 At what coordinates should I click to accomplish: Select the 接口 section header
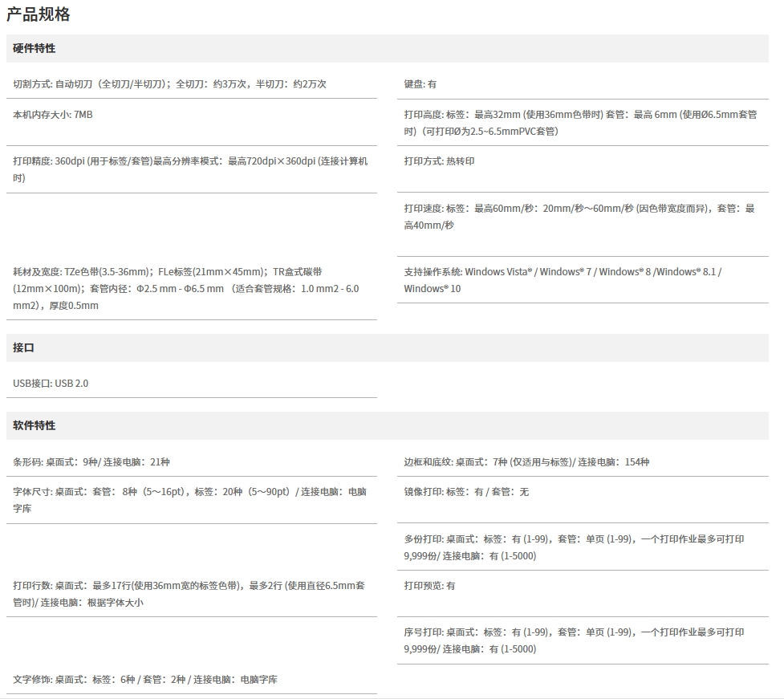coord(388,348)
